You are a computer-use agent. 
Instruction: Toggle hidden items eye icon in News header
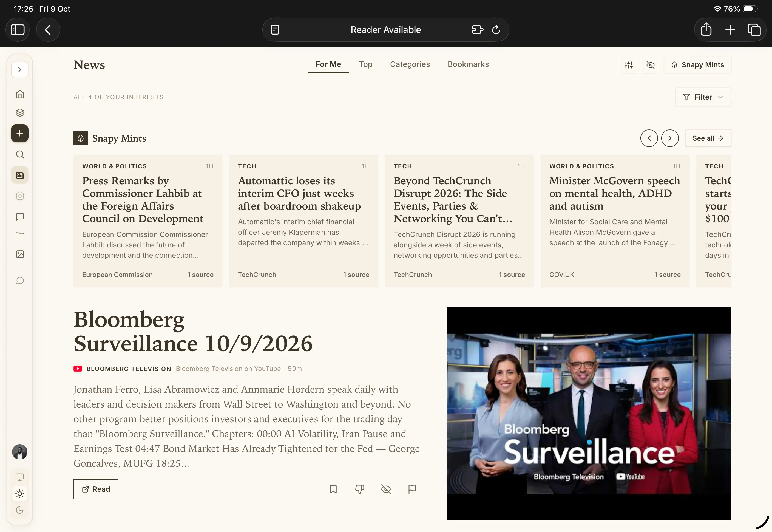point(650,65)
